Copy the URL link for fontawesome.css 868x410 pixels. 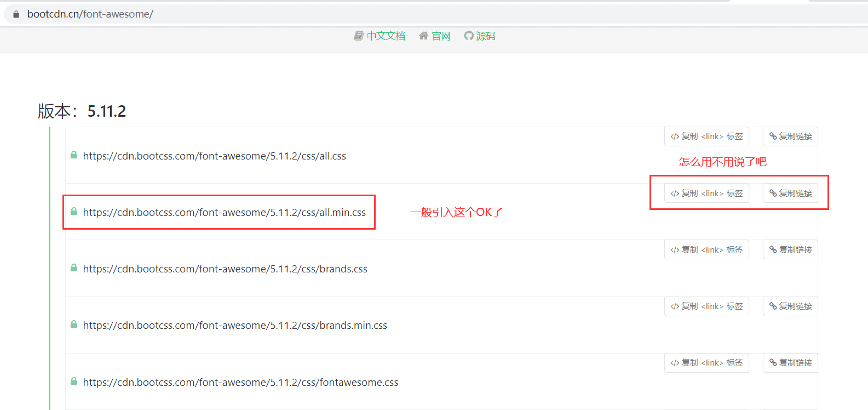[790, 363]
